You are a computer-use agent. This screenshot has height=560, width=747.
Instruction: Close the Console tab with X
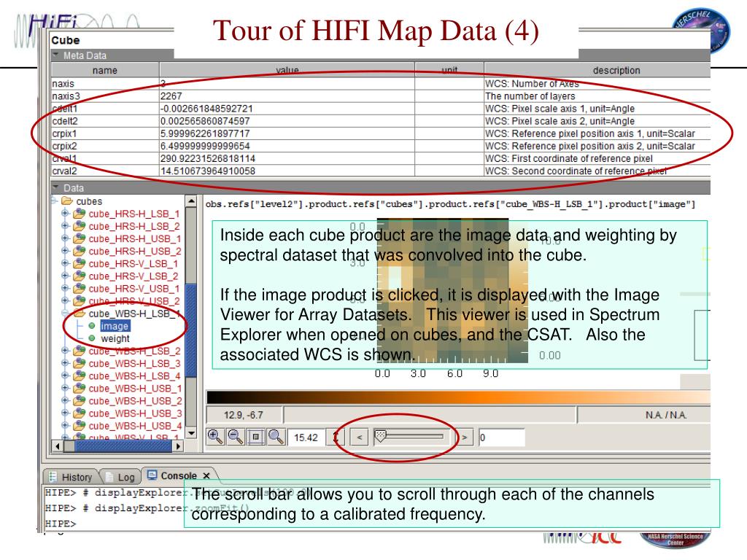point(206,475)
